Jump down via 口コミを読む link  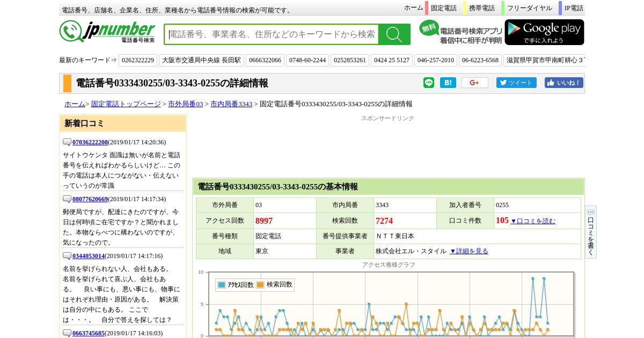[x=532, y=221]
